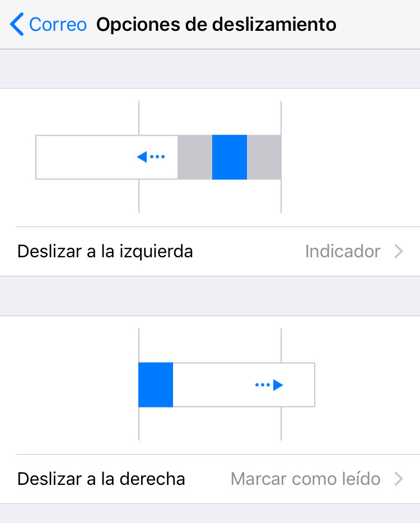Tap the blue back chevron icon
Viewport: 420px width, 523px height.
pos(17,24)
